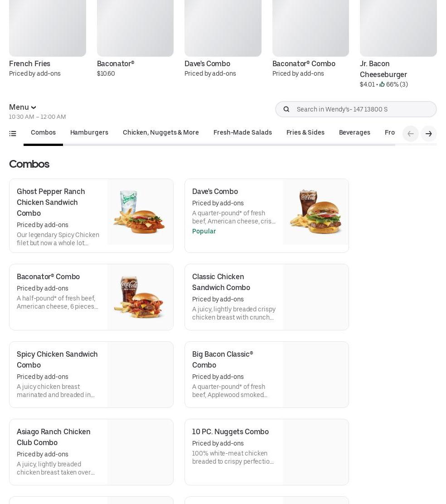This screenshot has width=446, height=504.
Task: Click the menu list icon beside Combos tab
Action: [x=13, y=133]
